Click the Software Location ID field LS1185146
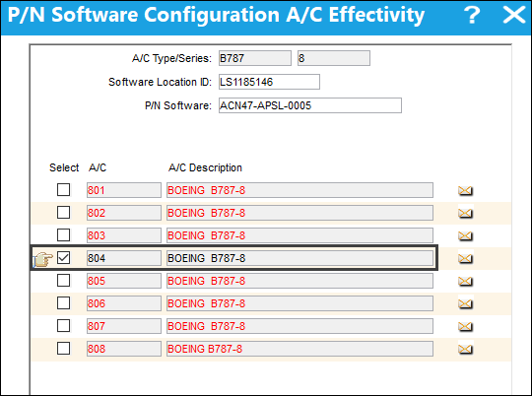This screenshot has height=396, width=532. pos(269,82)
